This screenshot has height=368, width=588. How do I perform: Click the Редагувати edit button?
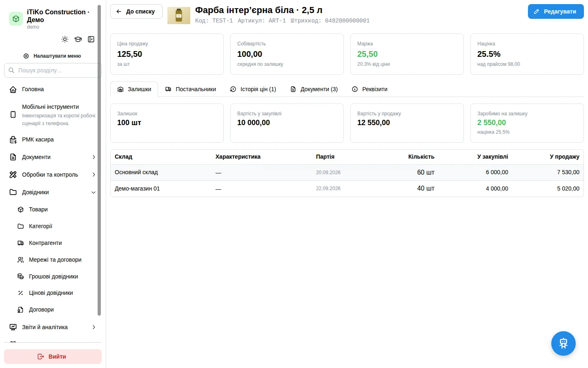tap(556, 11)
